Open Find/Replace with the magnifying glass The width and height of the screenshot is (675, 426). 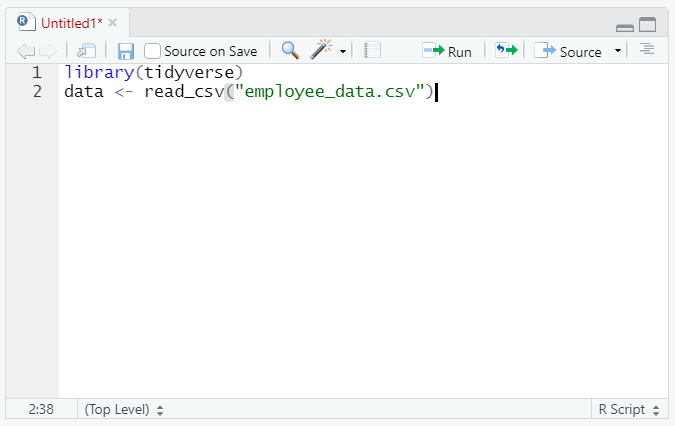[290, 51]
